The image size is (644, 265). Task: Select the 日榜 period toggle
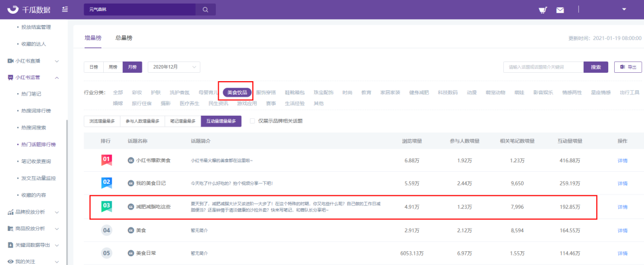coord(94,67)
